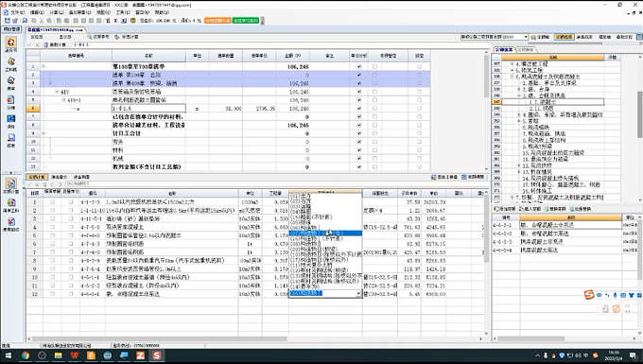Click the fourth sidebar icon with number 1
This screenshot has height=364, width=643.
click(11, 99)
